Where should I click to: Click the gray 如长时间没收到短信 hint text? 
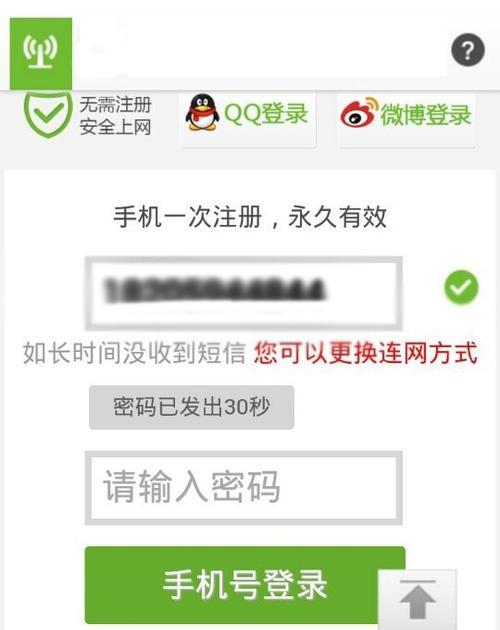pyautogui.click(x=134, y=353)
